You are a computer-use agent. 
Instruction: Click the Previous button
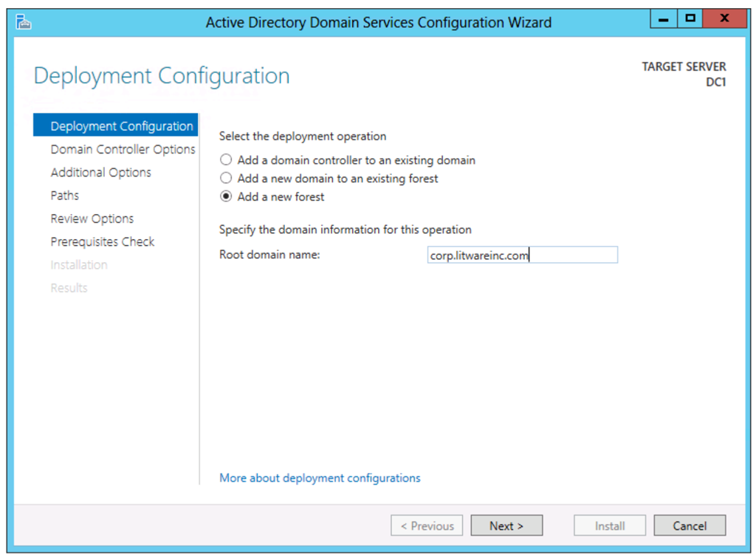point(427,526)
